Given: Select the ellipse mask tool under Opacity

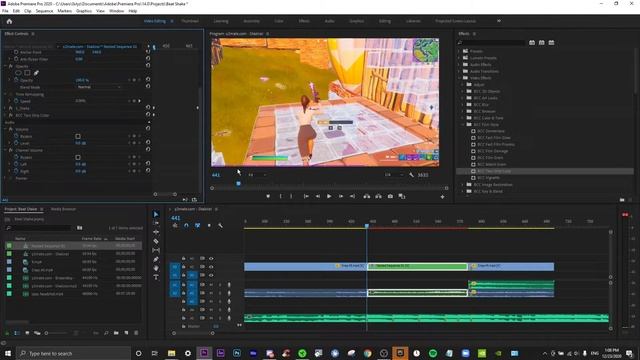Looking at the screenshot, I should point(18,73).
